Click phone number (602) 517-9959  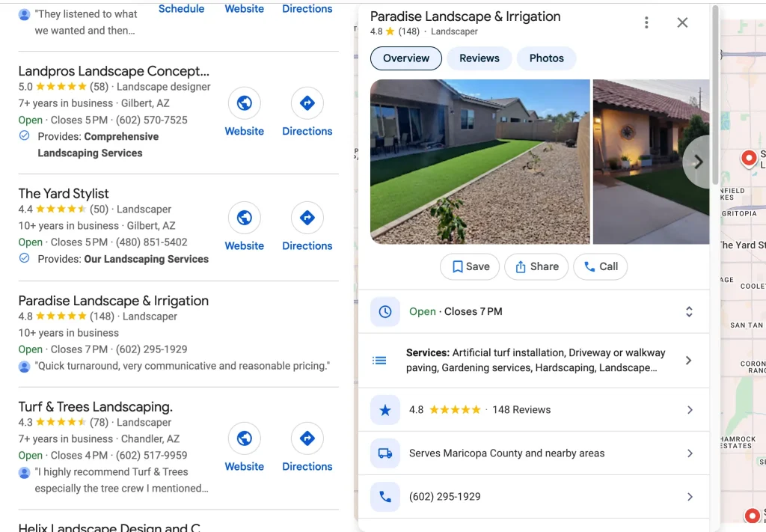[151, 455]
